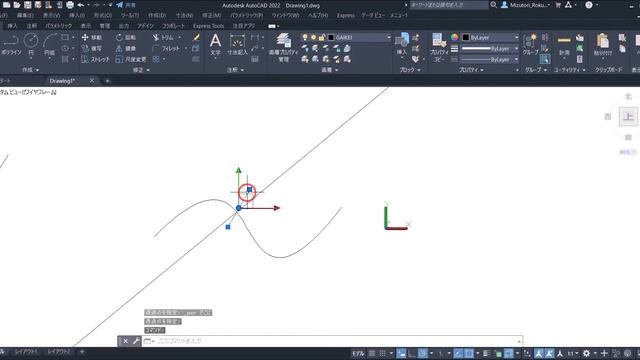Expand the 修正 (Modify) panel
640x360 pixels.
coord(141,70)
